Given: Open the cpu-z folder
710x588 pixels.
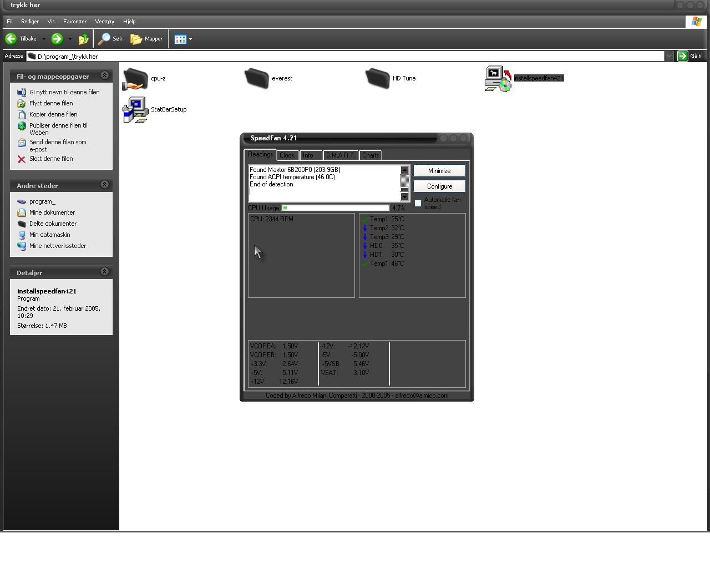Looking at the screenshot, I should tap(135, 79).
